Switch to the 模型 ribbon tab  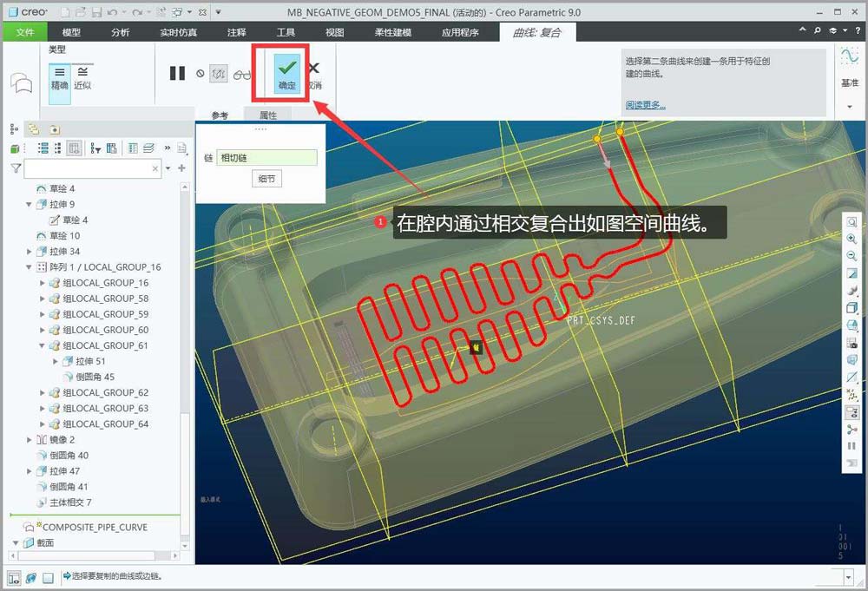coord(71,32)
